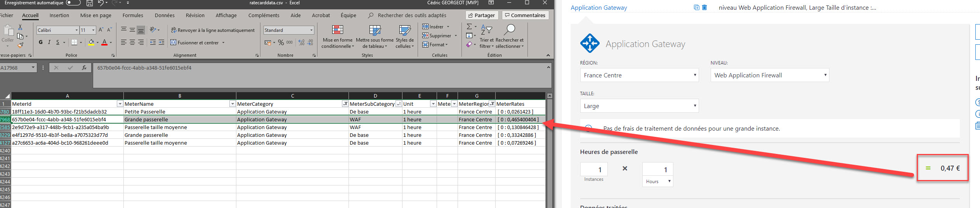Screen dimensions: 980x208
Task: Open Mise en forme conditionnelle
Action: (338, 37)
